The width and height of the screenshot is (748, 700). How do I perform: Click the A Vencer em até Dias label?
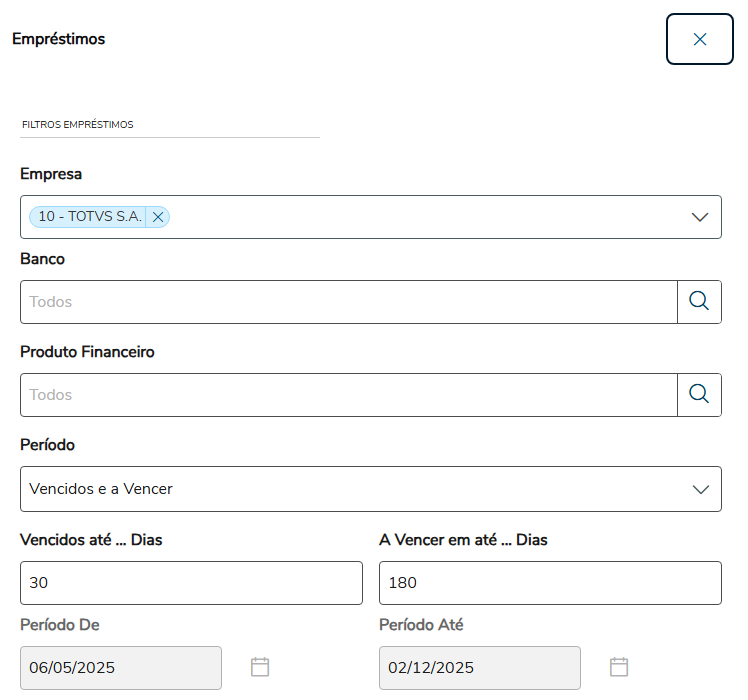point(463,540)
